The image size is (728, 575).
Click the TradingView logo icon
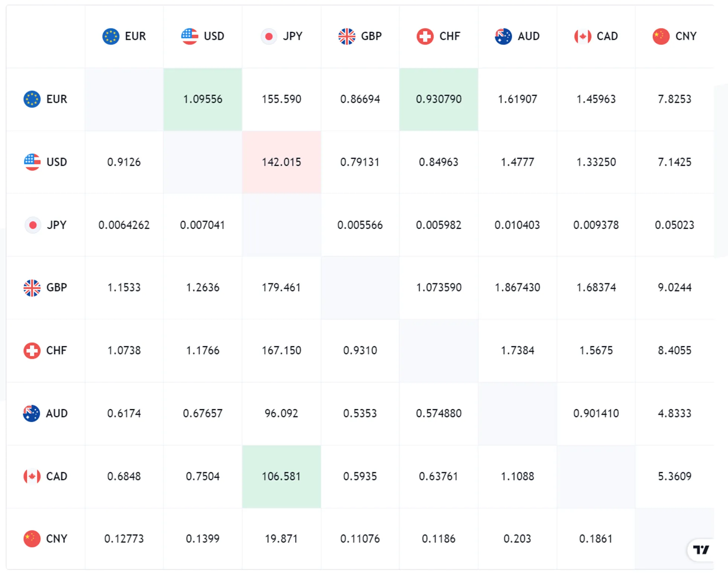tap(701, 550)
